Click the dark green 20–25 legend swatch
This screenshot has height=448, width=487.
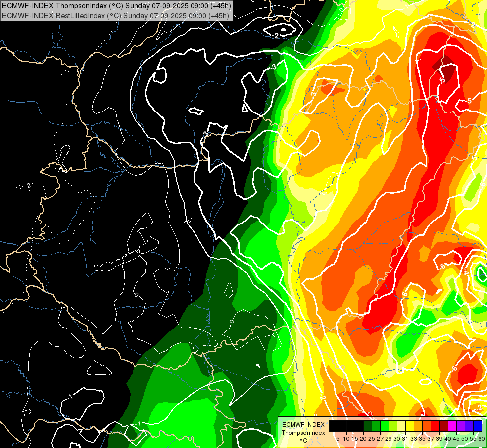pos(368,426)
